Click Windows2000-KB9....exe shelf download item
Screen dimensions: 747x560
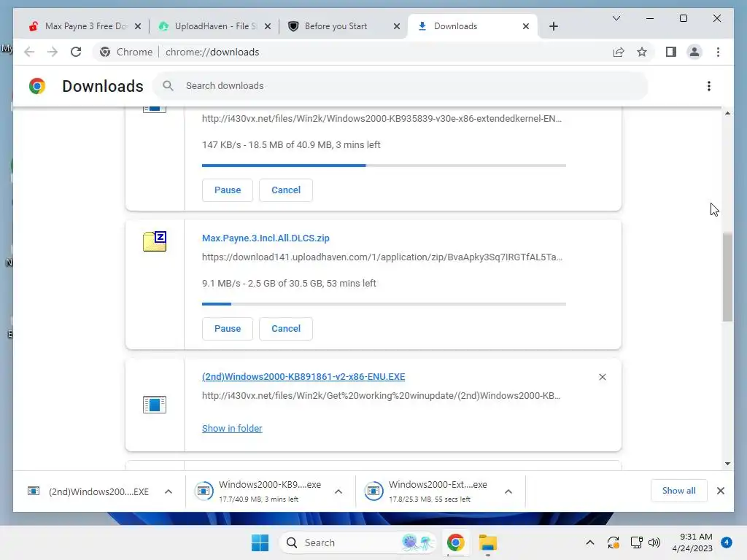[x=258, y=491]
